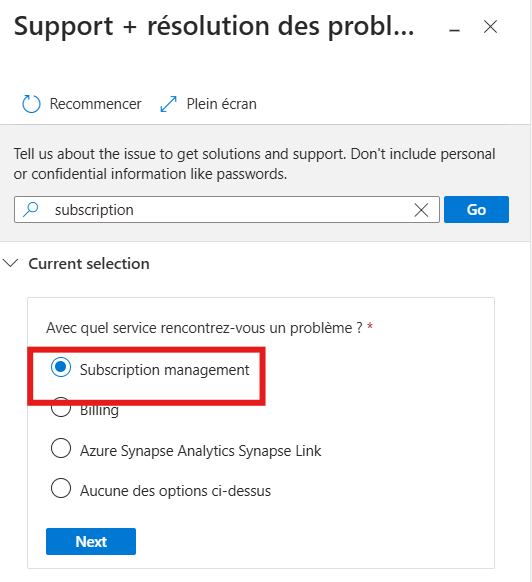The height and width of the screenshot is (582, 532).
Task: Click the Recommencer circular arrow icon
Action: click(x=31, y=104)
